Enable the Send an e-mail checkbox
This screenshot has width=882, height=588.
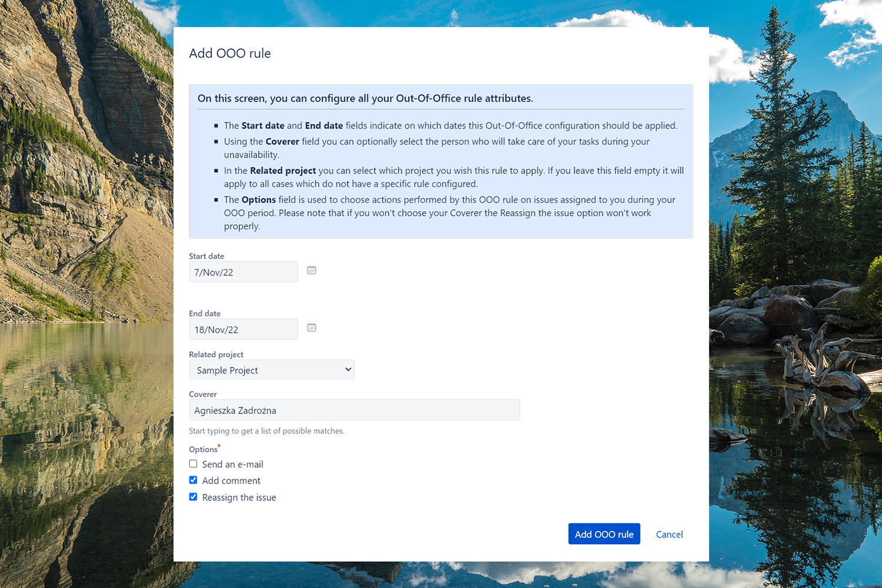(193, 464)
